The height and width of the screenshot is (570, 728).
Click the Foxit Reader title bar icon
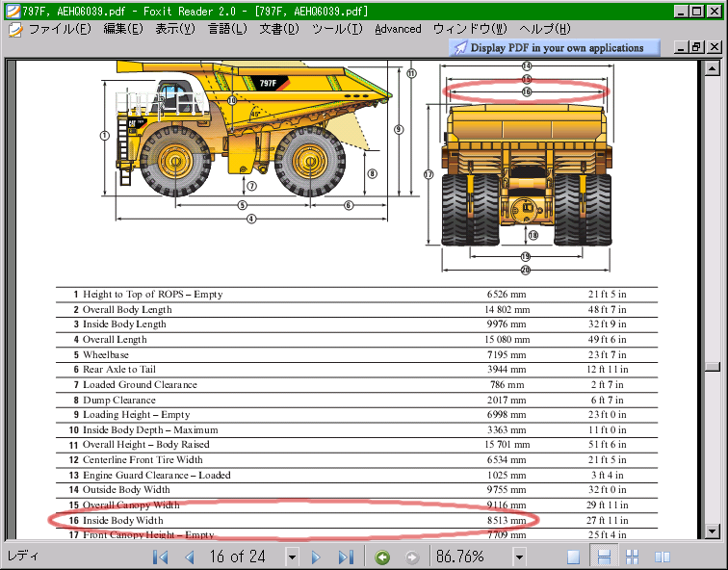[x=13, y=11]
